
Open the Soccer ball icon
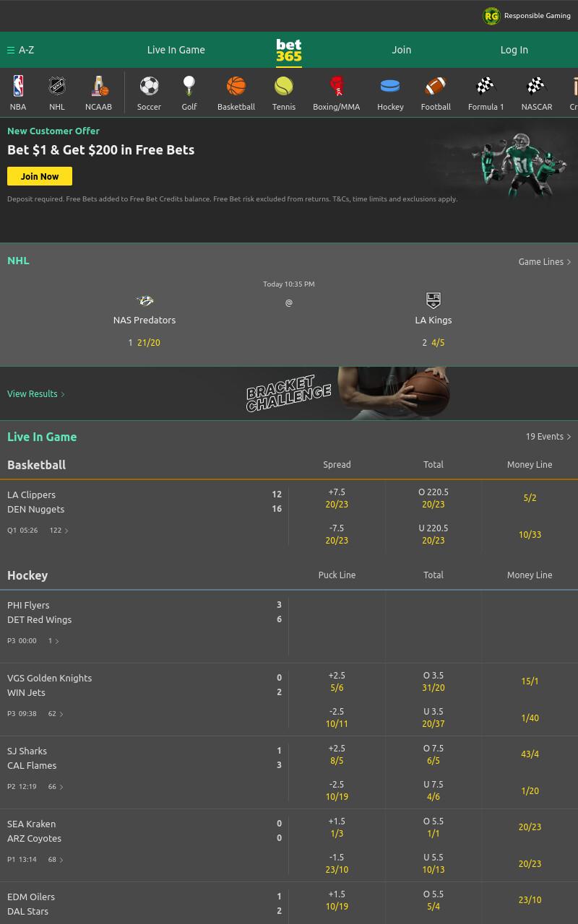tap(150, 87)
